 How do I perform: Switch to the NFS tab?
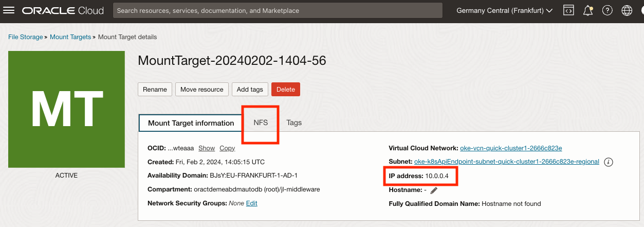tap(261, 123)
